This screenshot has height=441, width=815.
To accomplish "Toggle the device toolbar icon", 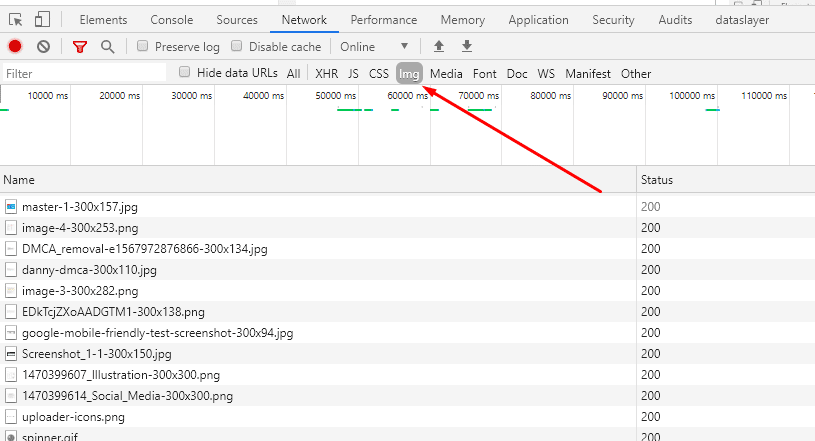I will point(42,20).
